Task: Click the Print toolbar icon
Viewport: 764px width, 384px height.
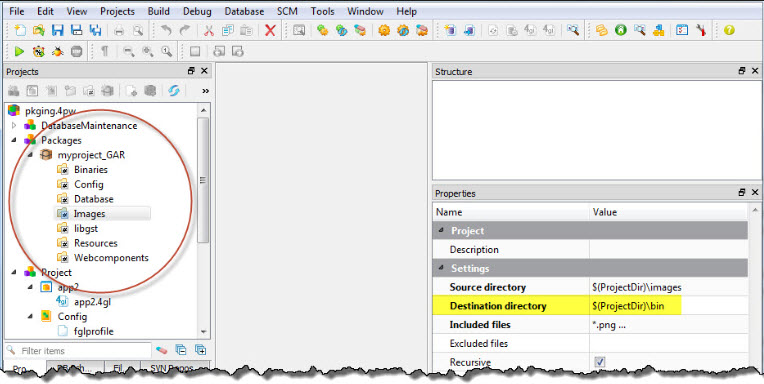Action: coord(119,31)
